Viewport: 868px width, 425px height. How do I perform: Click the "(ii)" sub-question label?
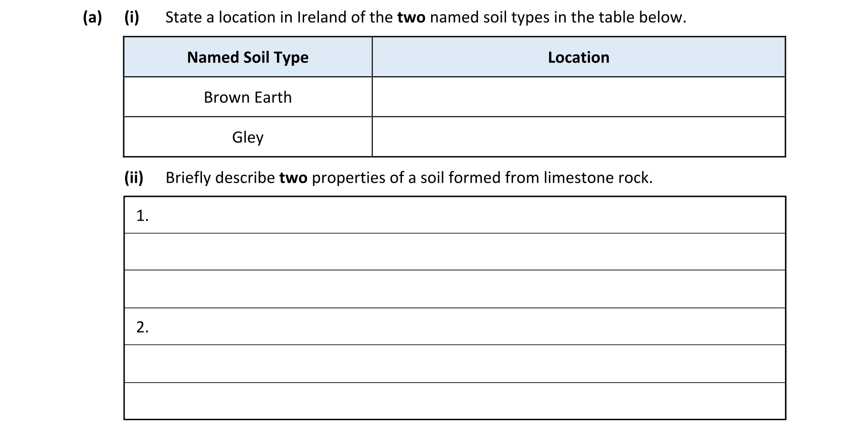pos(134,178)
